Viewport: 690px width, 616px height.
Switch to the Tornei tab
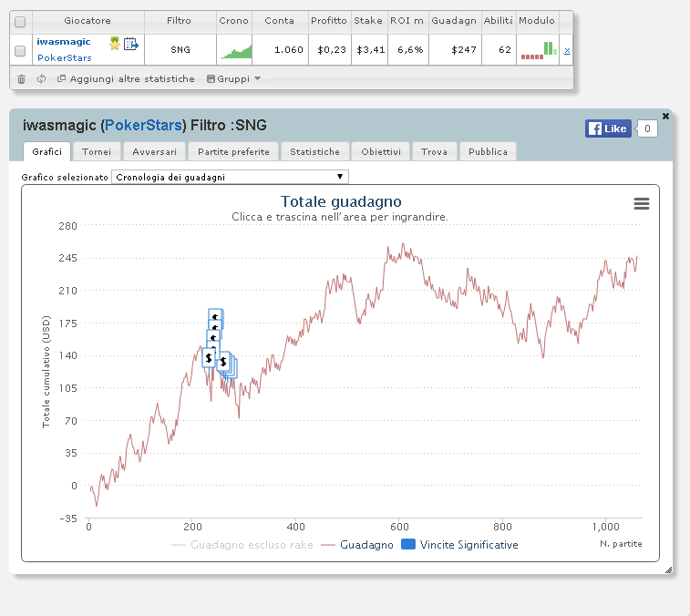click(97, 152)
